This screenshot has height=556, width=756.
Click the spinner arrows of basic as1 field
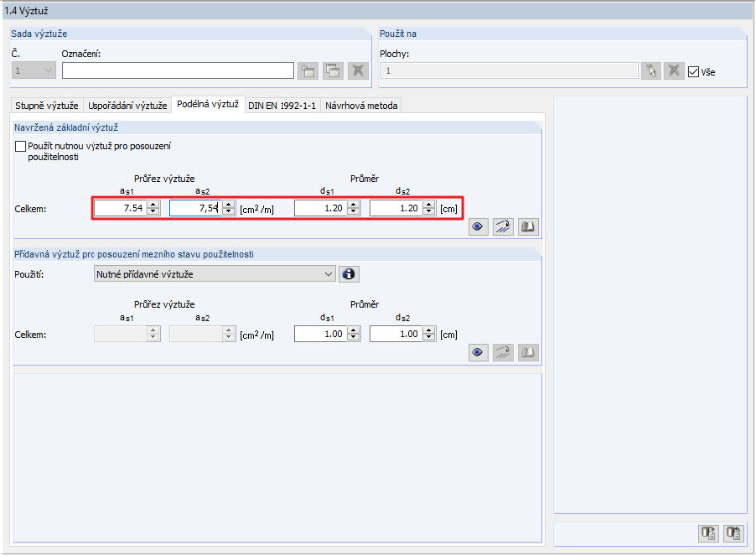[153, 208]
